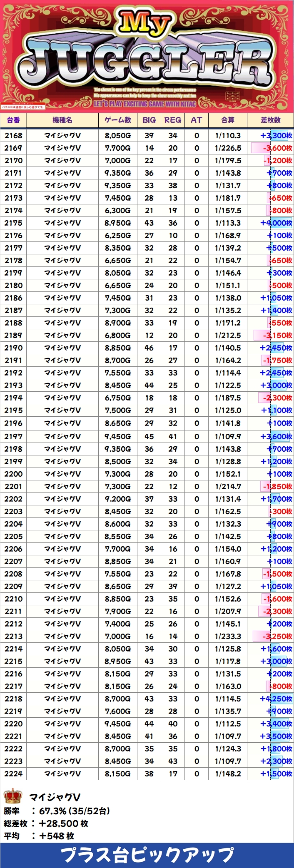Click the 1/233.3 combined rate cell
294x868 pixels.
point(228,636)
